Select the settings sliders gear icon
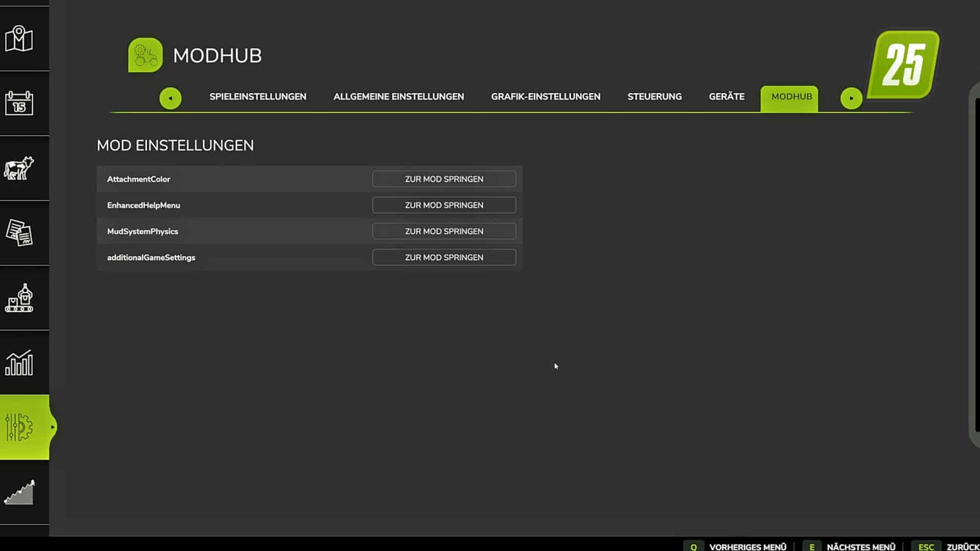Image resolution: width=980 pixels, height=551 pixels. (x=19, y=427)
